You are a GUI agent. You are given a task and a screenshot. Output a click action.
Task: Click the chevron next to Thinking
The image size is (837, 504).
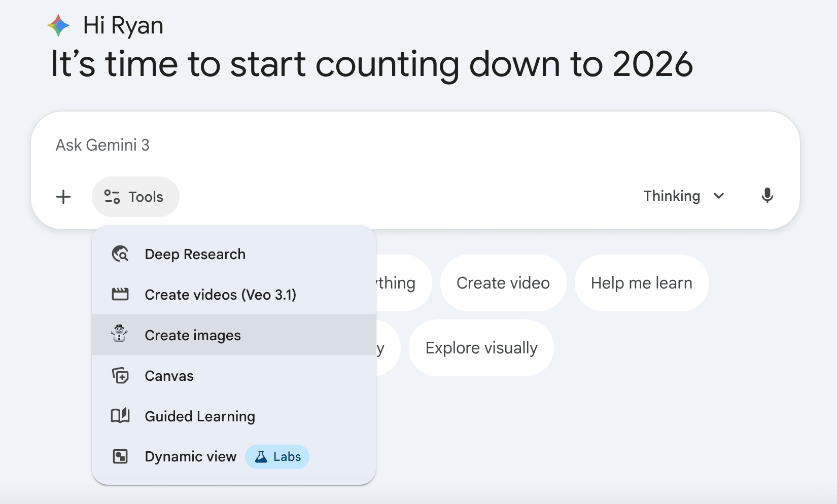coord(719,196)
